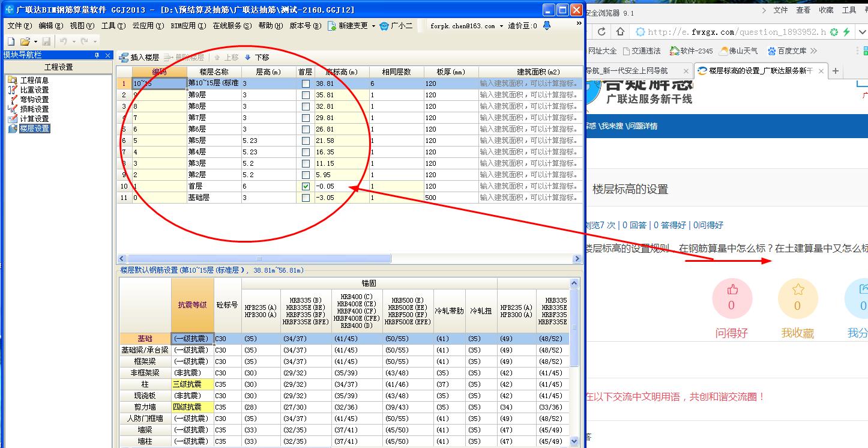Toggle 首层 checkbox for 第4层 row
Viewport: 868px width, 448px height.
point(306,152)
